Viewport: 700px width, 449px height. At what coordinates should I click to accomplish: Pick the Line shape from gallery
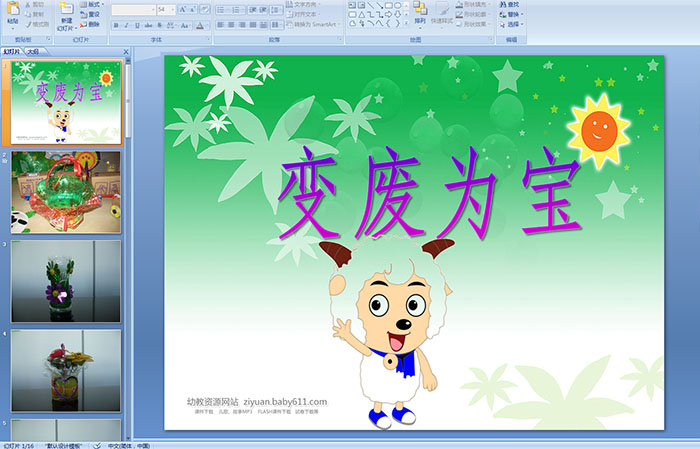[371, 5]
